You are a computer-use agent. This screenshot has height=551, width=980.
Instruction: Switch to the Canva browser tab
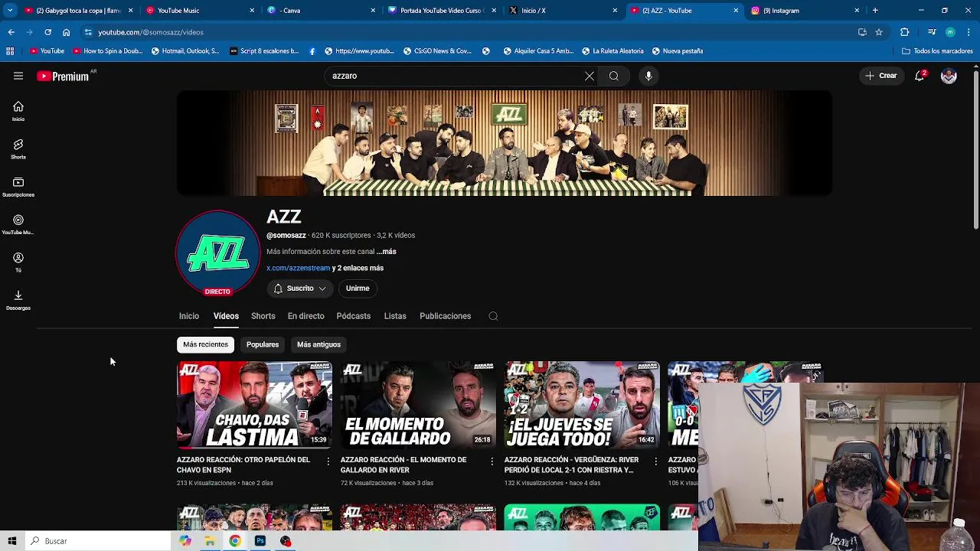point(320,11)
